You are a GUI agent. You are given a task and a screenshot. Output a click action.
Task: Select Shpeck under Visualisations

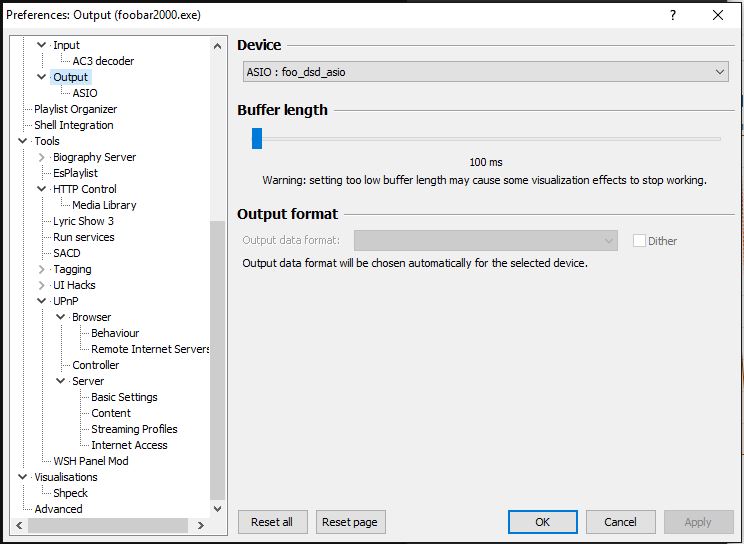click(x=70, y=493)
